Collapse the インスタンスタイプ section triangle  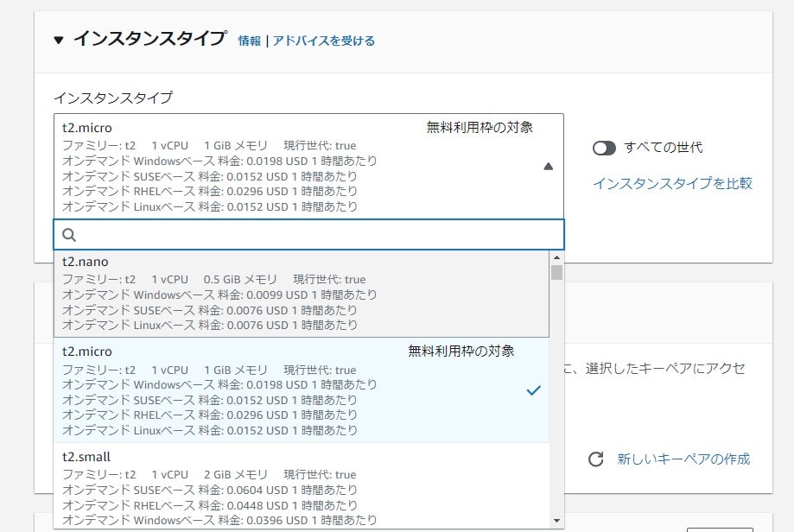59,40
